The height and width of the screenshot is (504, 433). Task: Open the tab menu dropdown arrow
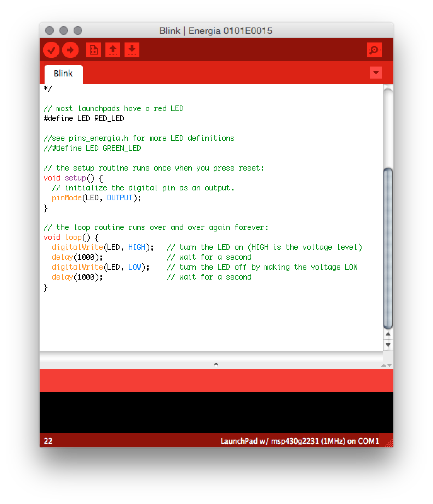pyautogui.click(x=376, y=73)
